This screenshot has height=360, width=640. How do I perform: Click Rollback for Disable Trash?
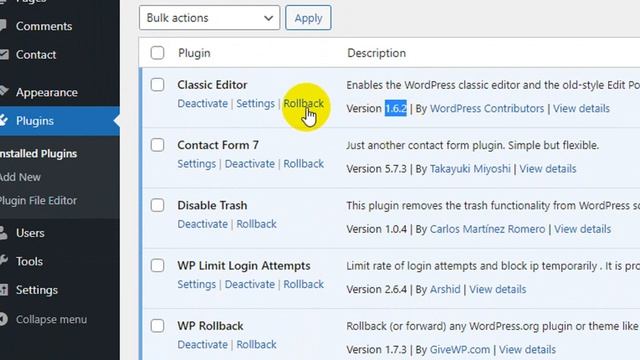(x=256, y=224)
